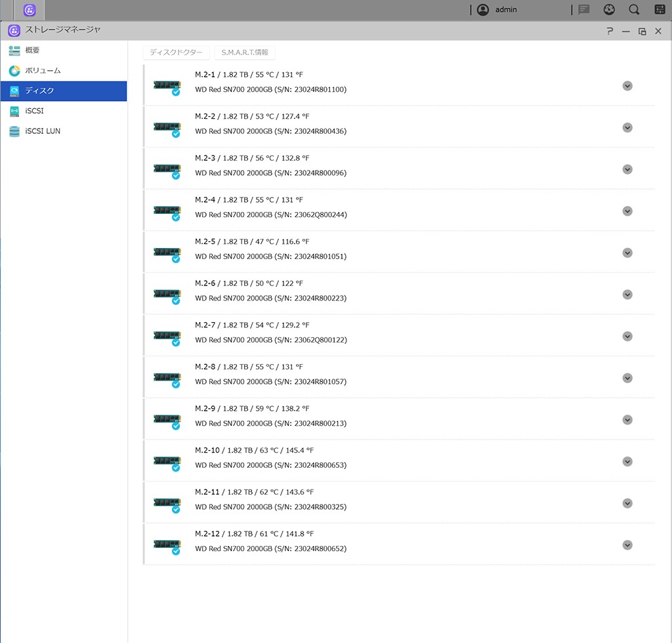
Task: Expand the M.2-12 disk details
Action: click(x=627, y=545)
